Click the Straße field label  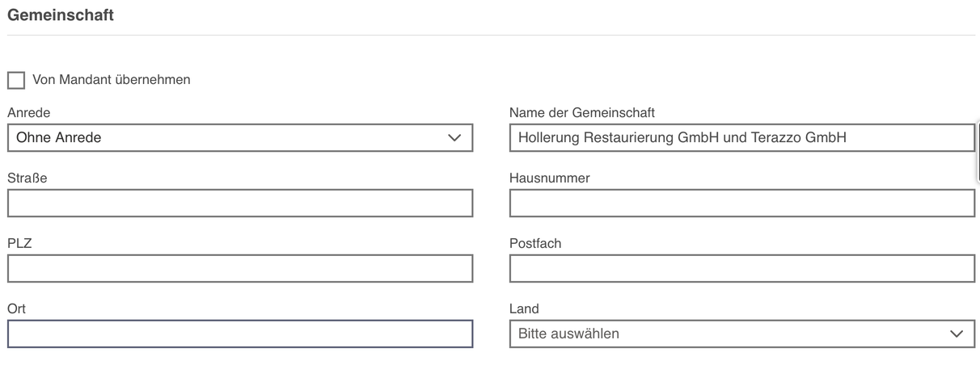[27, 178]
